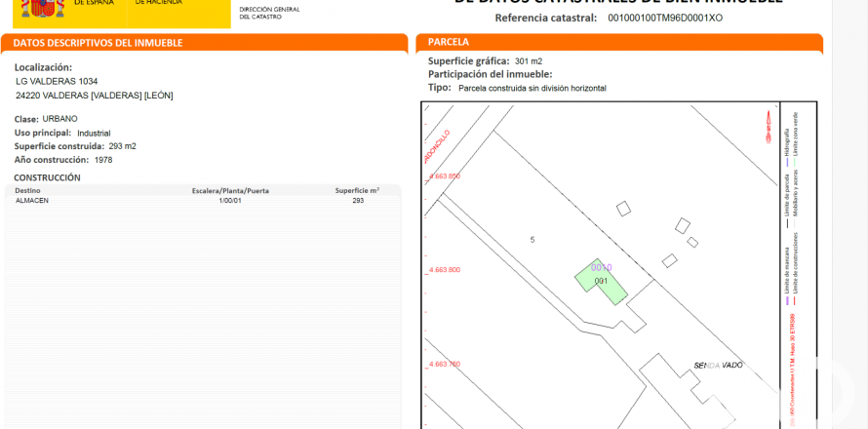
Task: Click the Industrial use value
Action: tap(94, 134)
